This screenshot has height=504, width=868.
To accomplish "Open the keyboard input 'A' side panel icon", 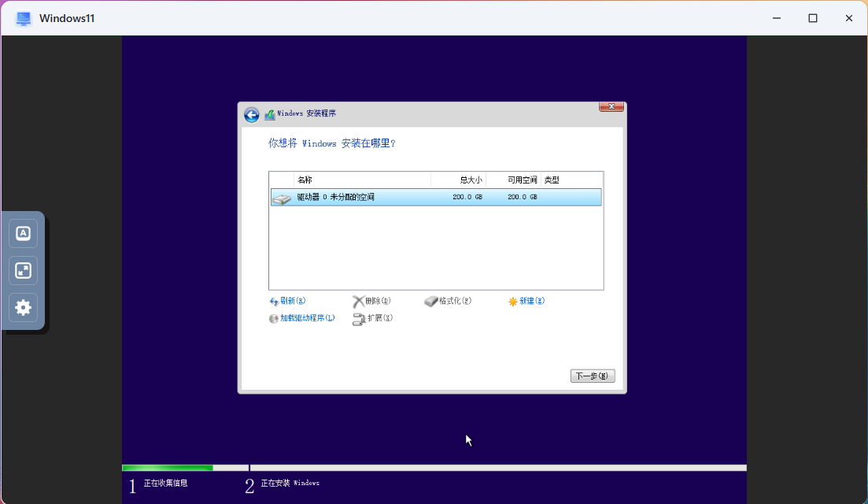I will click(24, 233).
